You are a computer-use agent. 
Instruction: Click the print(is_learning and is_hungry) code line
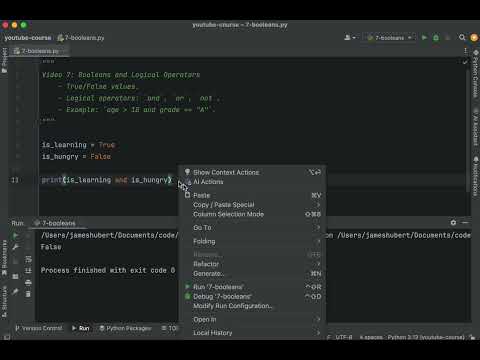pyautogui.click(x=107, y=180)
